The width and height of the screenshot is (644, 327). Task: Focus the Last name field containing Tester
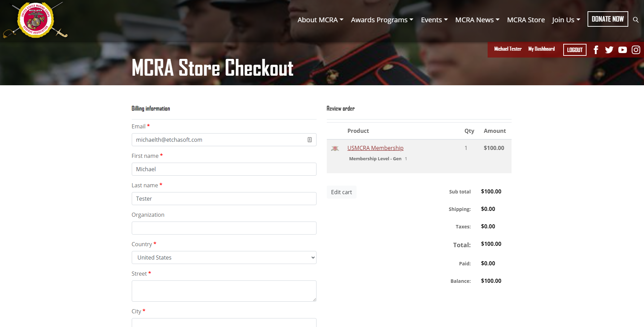click(224, 199)
